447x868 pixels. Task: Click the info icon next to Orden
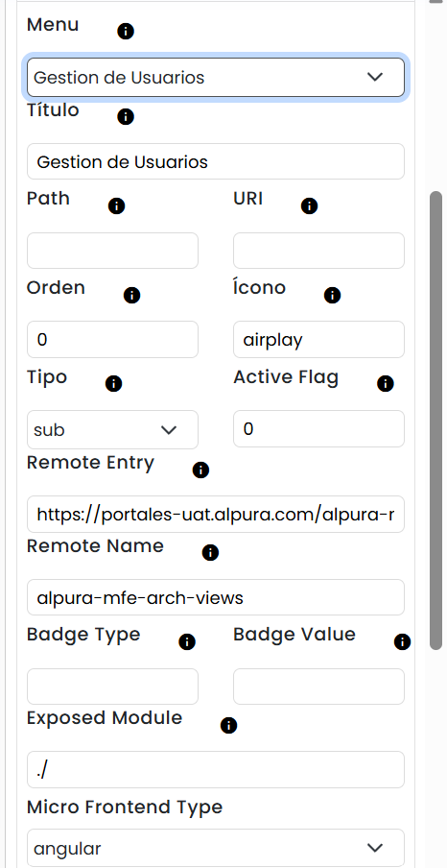(131, 295)
